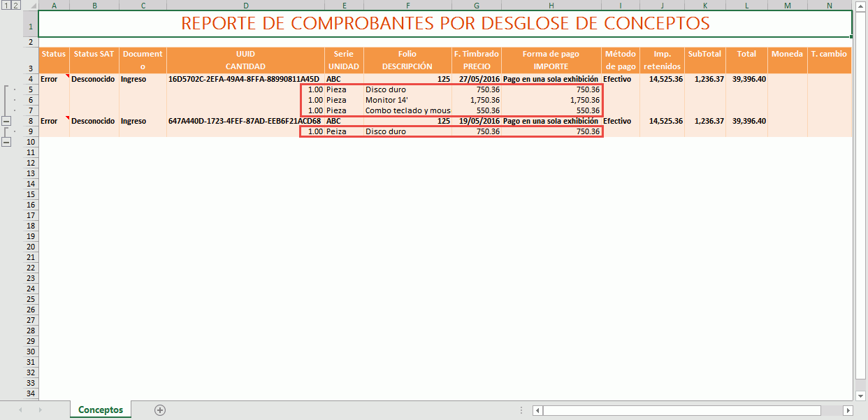This screenshot has height=420, width=868.
Task: Click the 'Monitor 14'' description cell
Action: [408, 100]
